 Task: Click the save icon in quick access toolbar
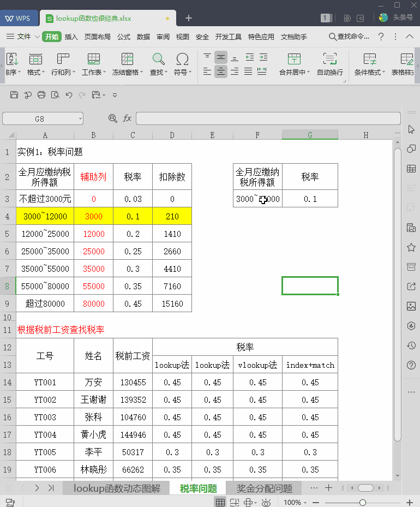[x=14, y=95]
